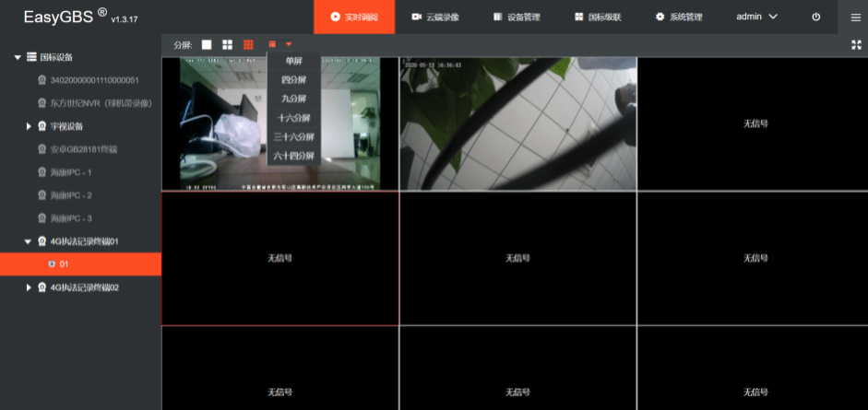The image size is (868, 410).
Task: Select four-split layout icon
Action: point(227,44)
